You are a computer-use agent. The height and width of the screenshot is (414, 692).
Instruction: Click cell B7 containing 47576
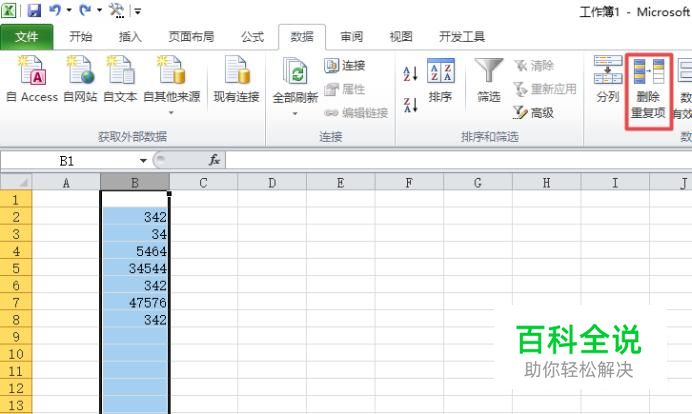135,302
